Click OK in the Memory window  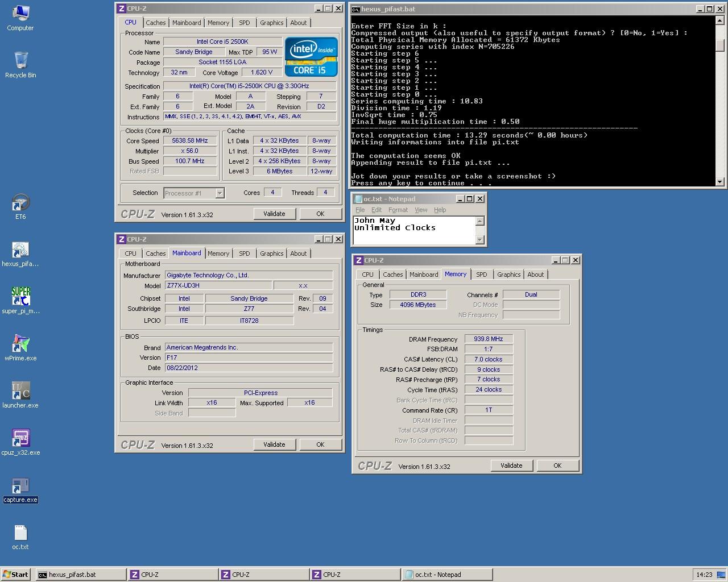[557, 465]
